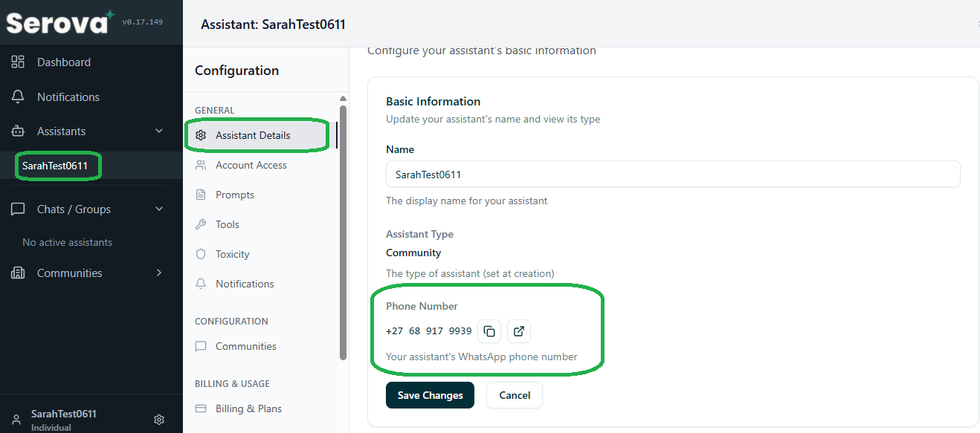
Task: Click the Billing & Plans card icon
Action: point(201,408)
